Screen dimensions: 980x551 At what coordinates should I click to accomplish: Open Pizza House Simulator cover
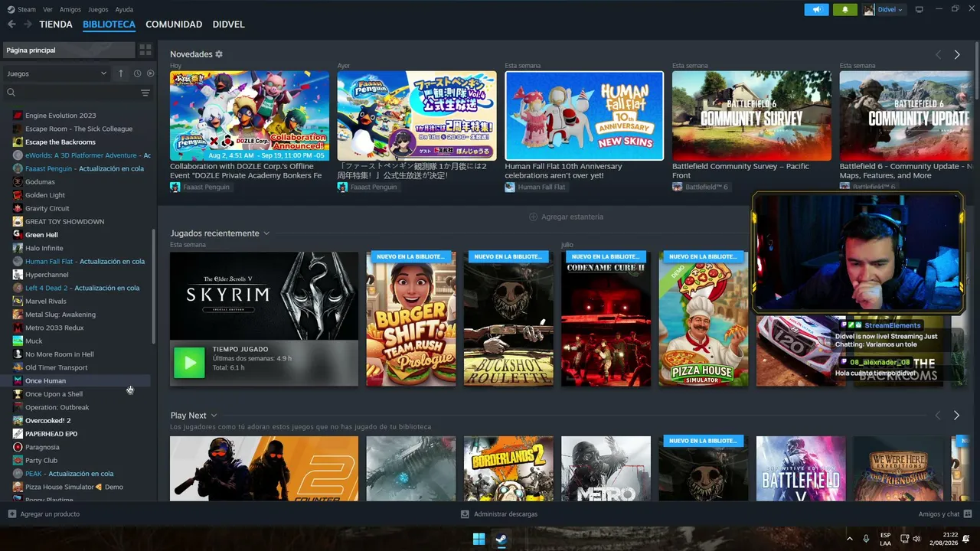[704, 319]
